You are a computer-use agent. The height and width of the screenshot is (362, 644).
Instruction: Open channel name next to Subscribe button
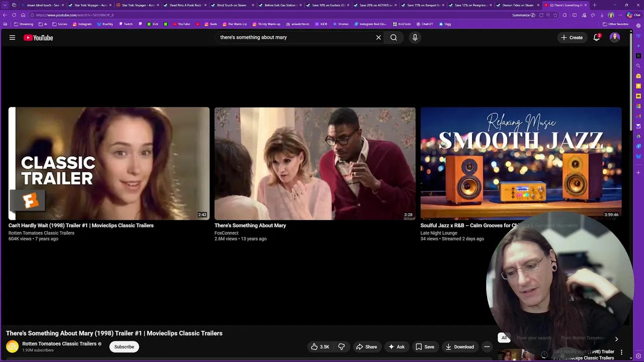point(59,344)
